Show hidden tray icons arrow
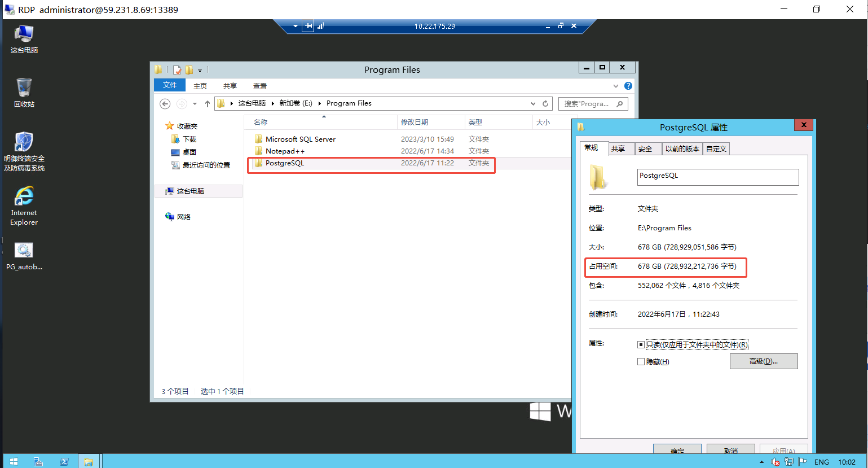Image resolution: width=868 pixels, height=468 pixels. pyautogui.click(x=762, y=462)
